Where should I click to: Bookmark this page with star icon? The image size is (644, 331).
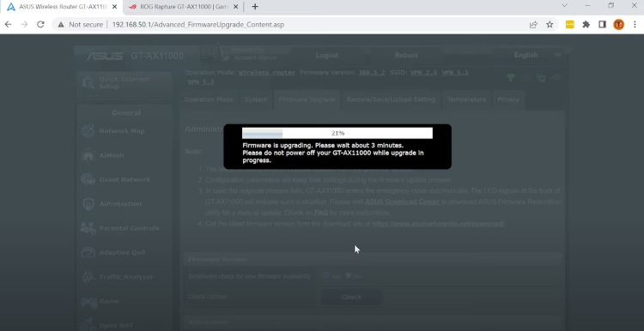pyautogui.click(x=550, y=25)
